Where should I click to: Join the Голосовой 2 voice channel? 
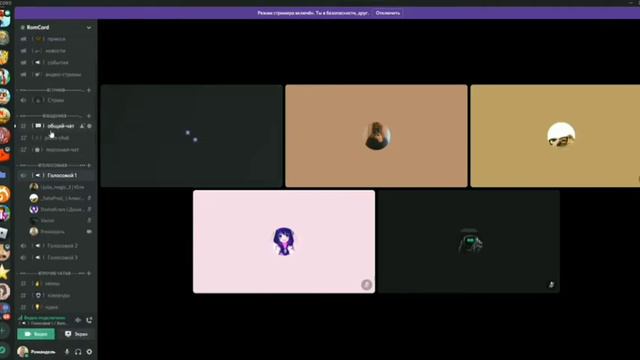point(56,246)
